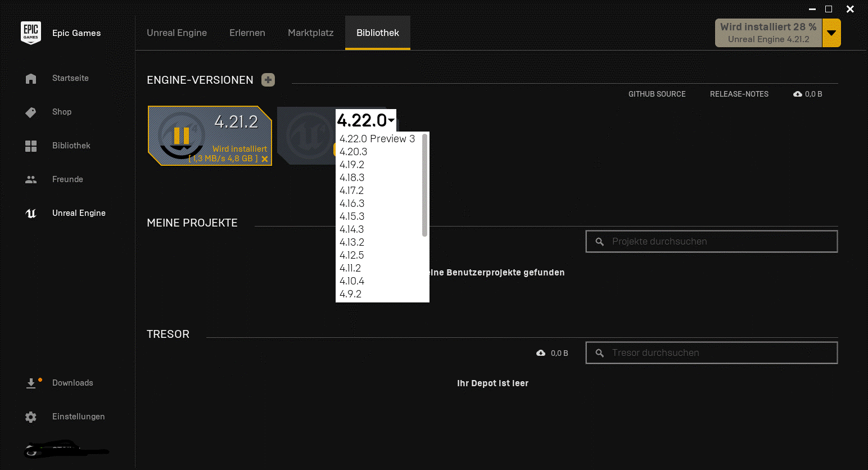Screen dimensions: 868x470
Task: Choose version 4.20.3 from list
Action: click(354, 152)
